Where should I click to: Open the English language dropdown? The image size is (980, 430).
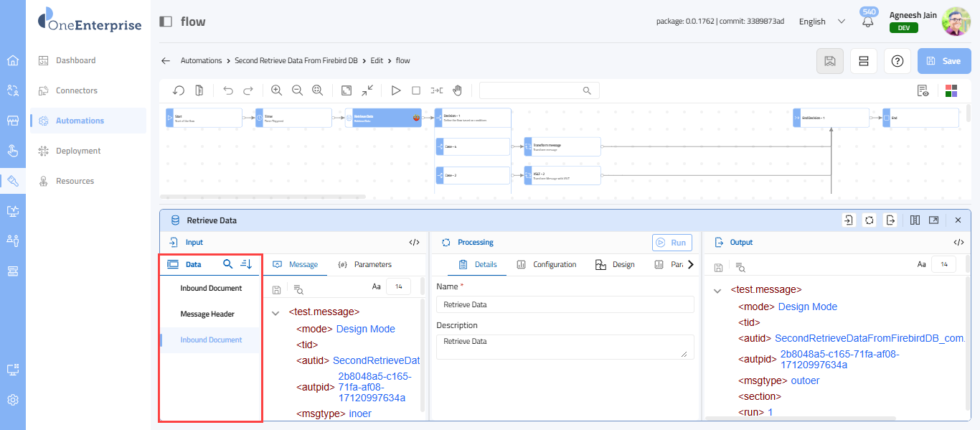point(822,22)
